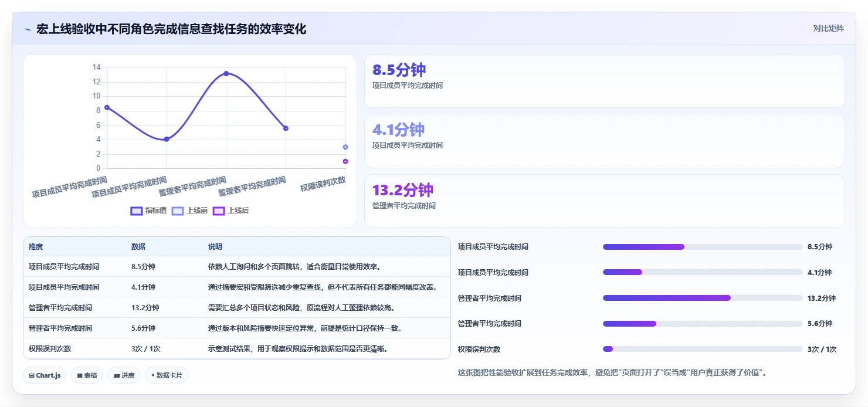Image resolution: width=868 pixels, height=407 pixels.
Task: Click the progress bar for the 4.1分钟 row
Action: (x=703, y=272)
